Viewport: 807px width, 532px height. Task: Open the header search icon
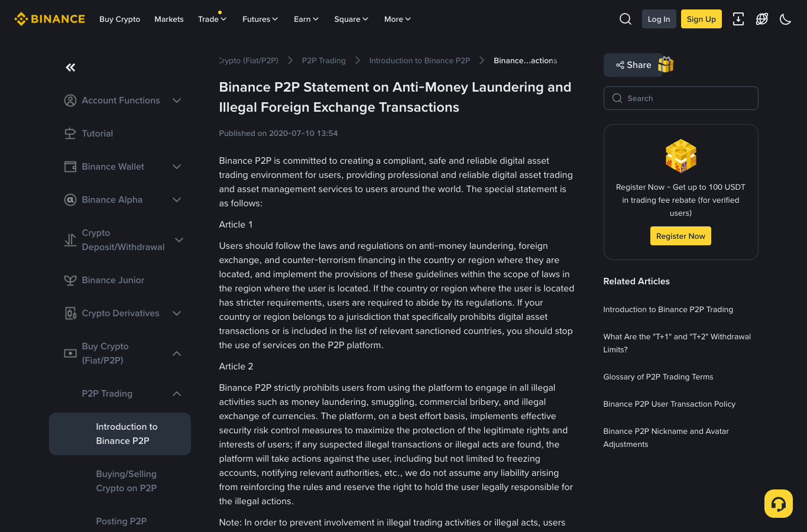coord(625,19)
